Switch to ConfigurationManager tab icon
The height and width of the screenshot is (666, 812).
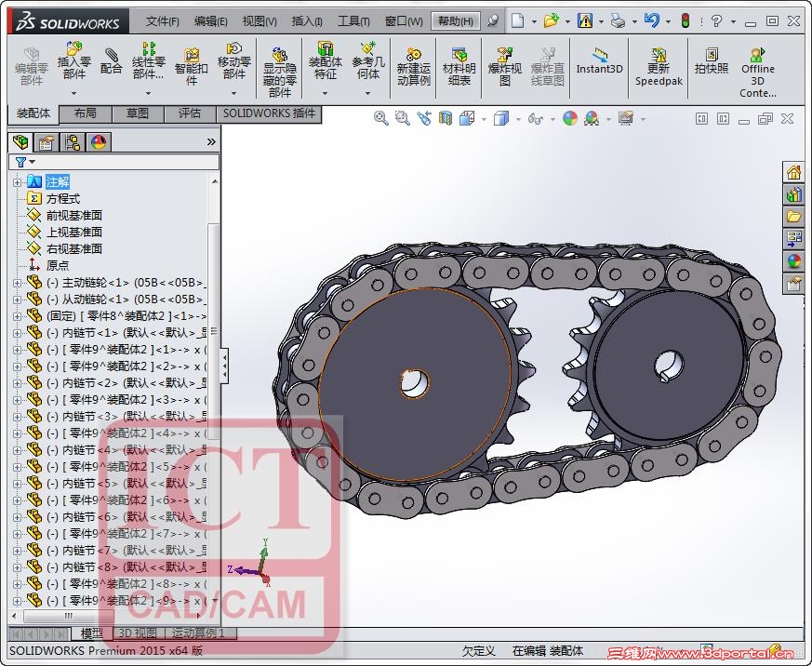tap(73, 142)
